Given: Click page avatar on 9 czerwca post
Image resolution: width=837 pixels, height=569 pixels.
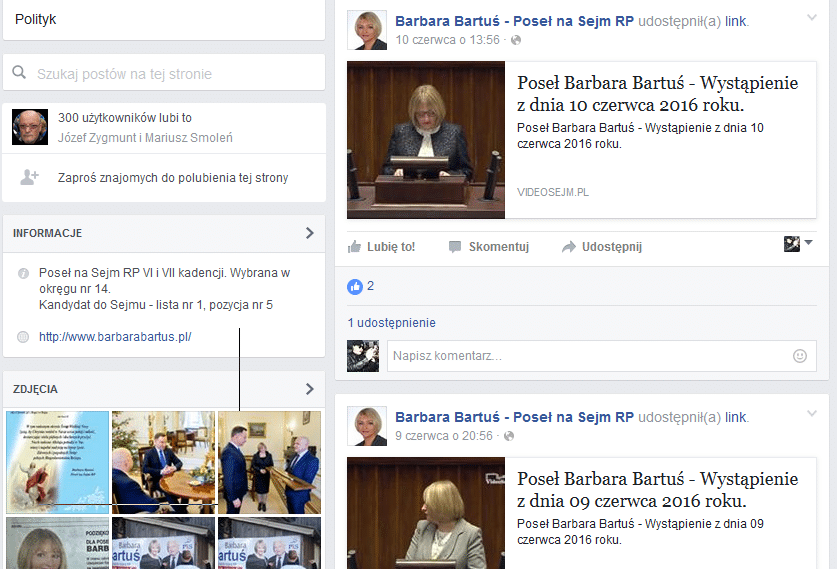Looking at the screenshot, I should (x=367, y=426).
